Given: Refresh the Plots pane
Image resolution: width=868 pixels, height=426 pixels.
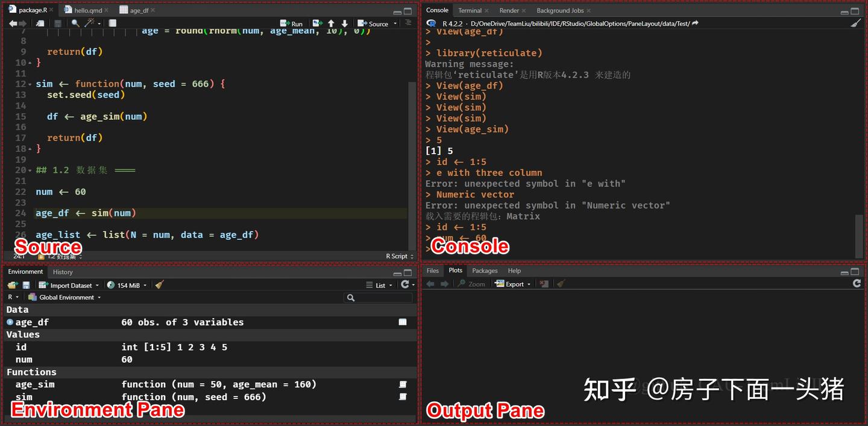Looking at the screenshot, I should point(857,283).
